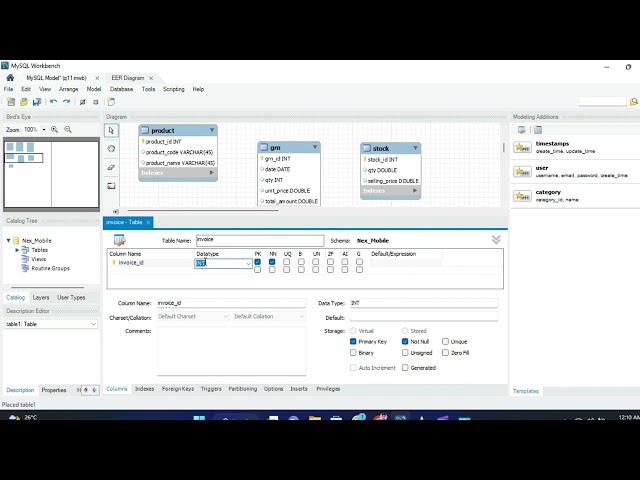This screenshot has width=640, height=480.
Task: Click the Default value input field
Action: [x=424, y=317]
